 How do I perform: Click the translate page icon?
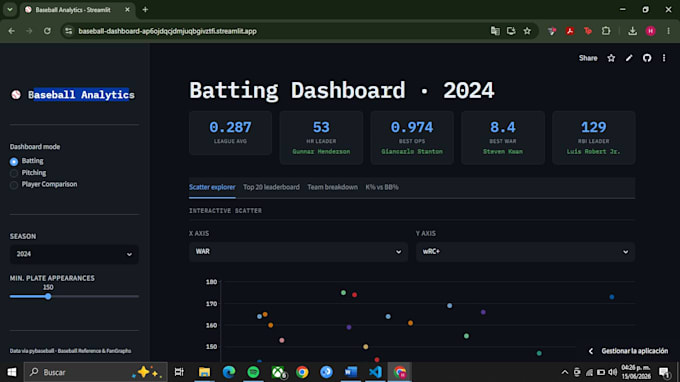pos(495,31)
